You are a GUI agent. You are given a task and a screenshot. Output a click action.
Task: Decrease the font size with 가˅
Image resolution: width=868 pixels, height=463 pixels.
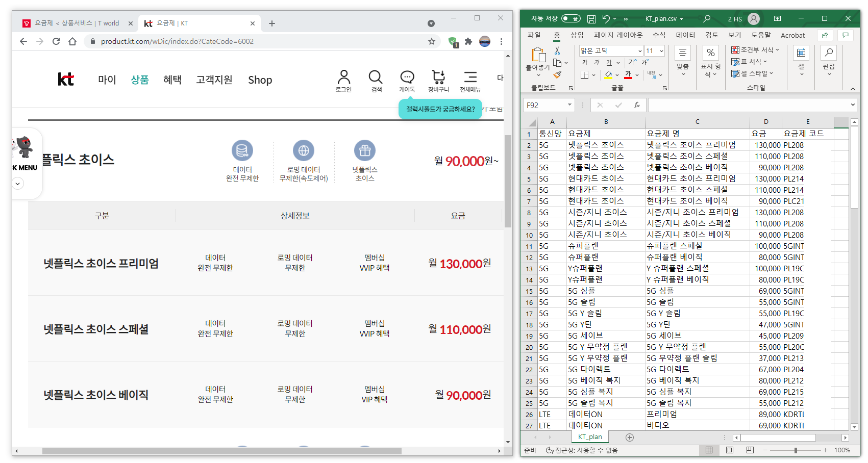pos(645,62)
